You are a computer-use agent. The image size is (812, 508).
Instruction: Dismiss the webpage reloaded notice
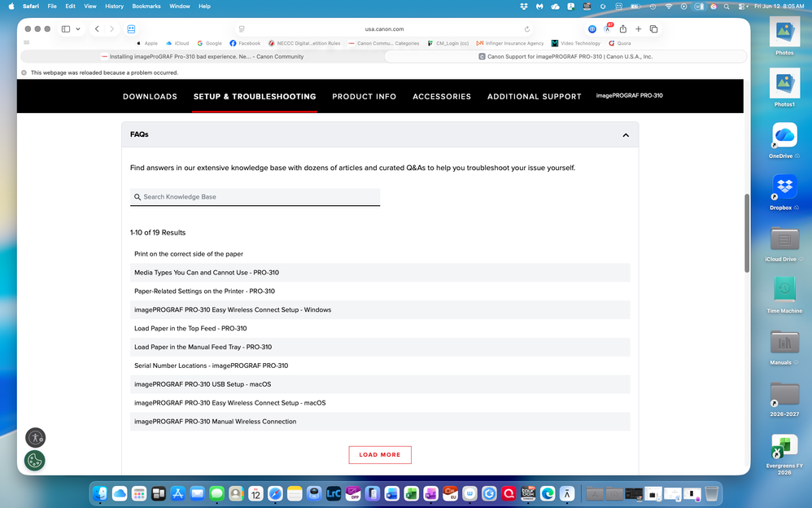click(24, 72)
